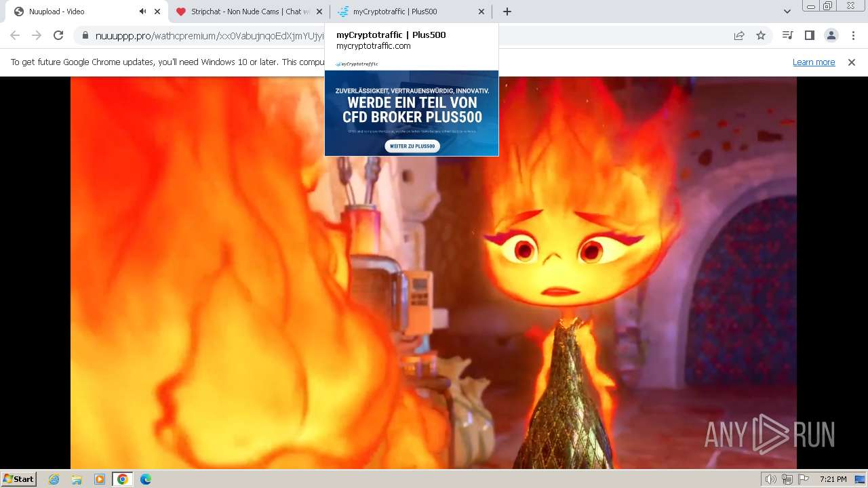Screen dimensions: 868x488
Task: Share this page icon
Action: [739, 35]
